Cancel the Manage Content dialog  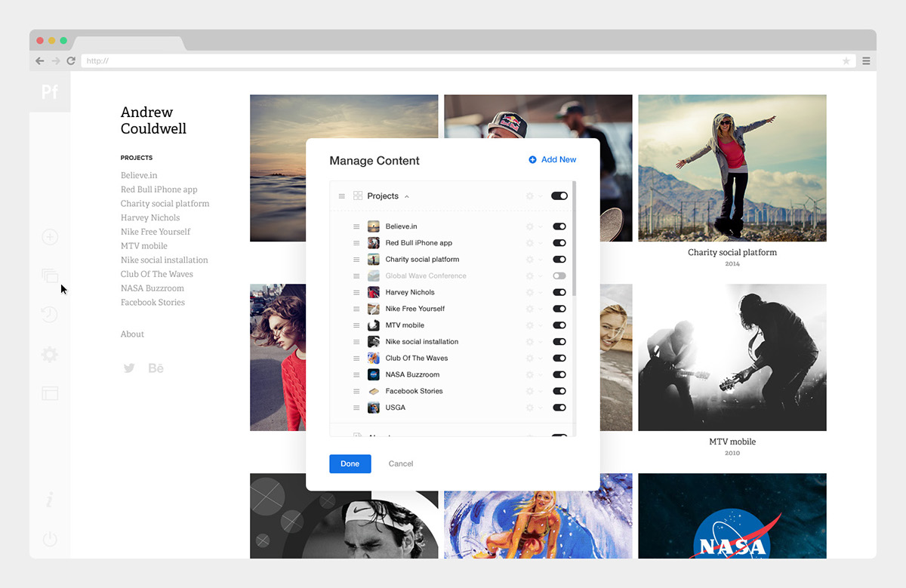pos(401,463)
